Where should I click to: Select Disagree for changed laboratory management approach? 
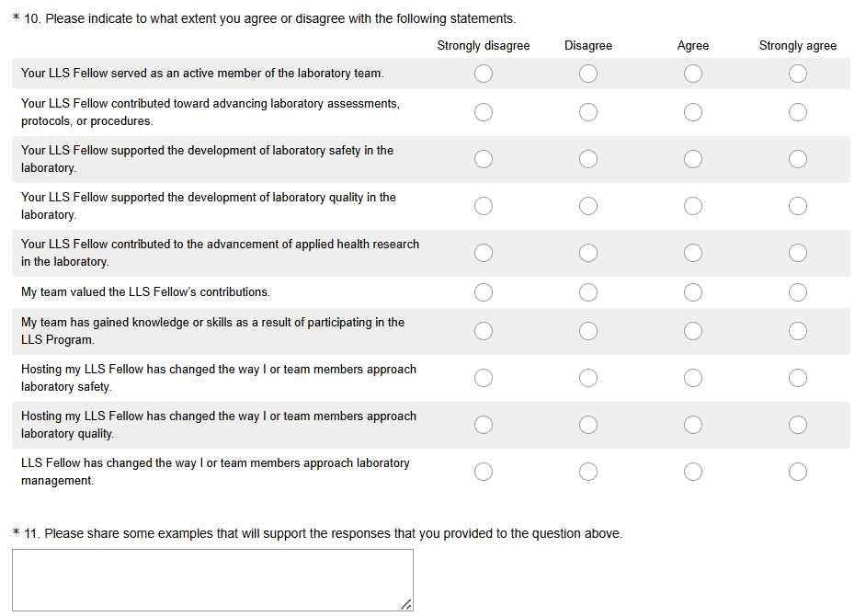tap(588, 472)
